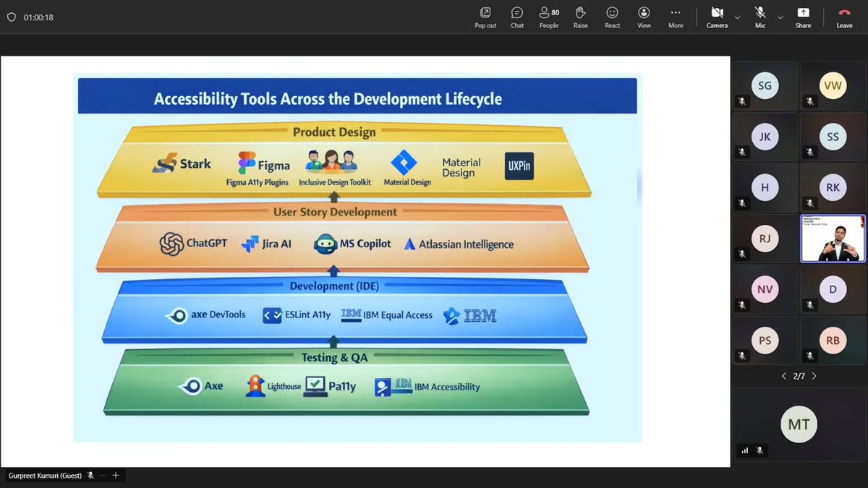
Task: Select the SS participant avatar
Action: click(833, 137)
